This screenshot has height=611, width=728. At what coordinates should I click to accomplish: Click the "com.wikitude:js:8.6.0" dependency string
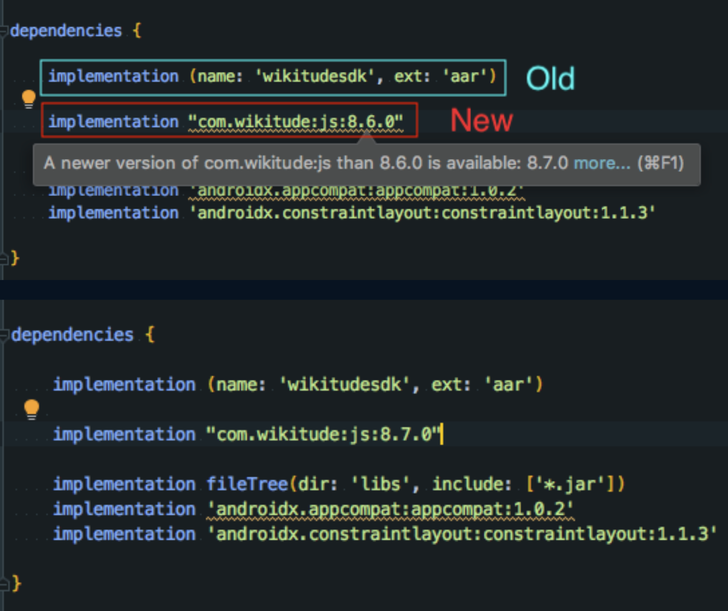[x=296, y=122]
